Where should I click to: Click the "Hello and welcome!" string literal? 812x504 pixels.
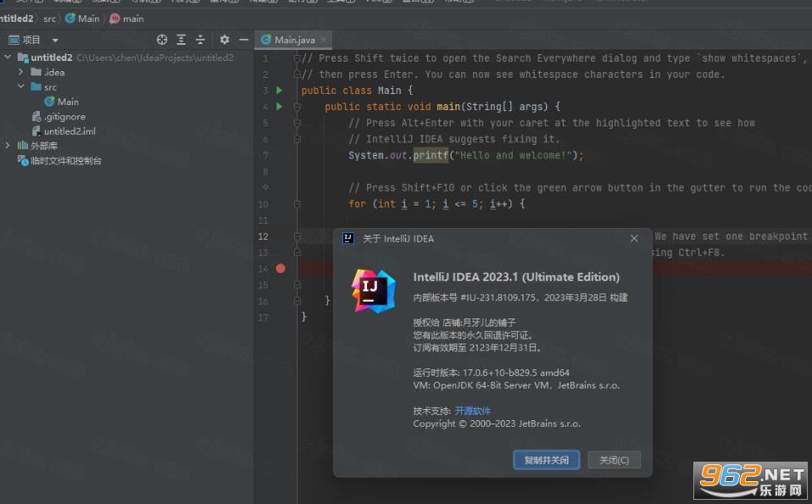[x=513, y=155]
